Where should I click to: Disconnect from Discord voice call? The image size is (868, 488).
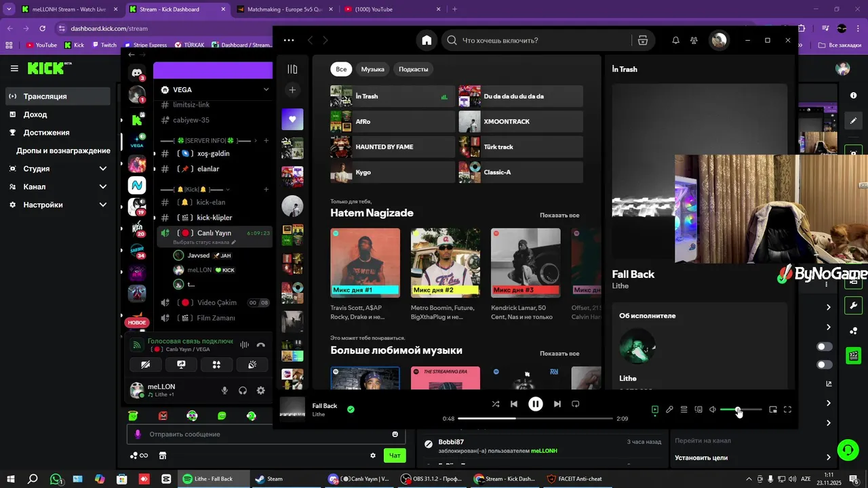[260, 345]
